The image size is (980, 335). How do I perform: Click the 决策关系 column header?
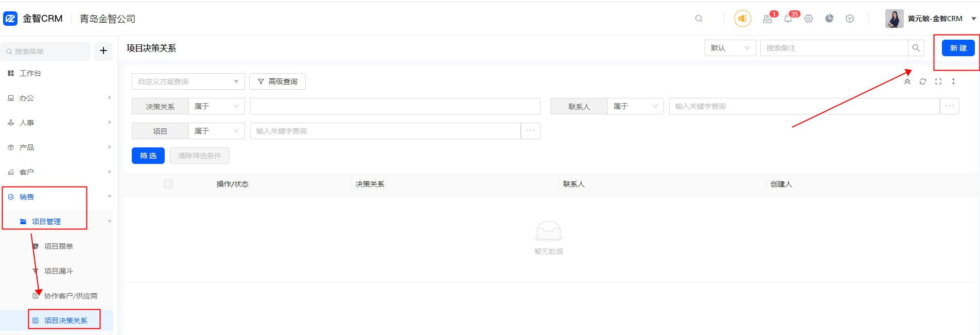point(370,184)
